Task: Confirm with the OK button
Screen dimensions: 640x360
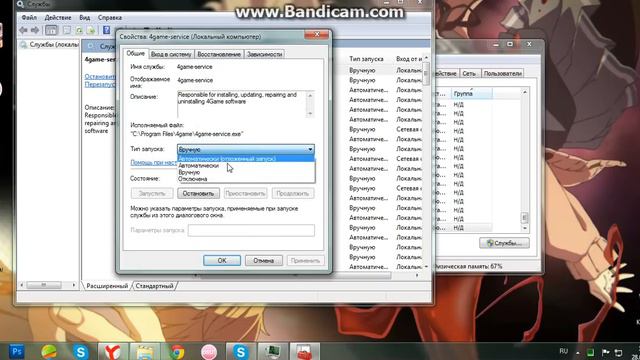Action: 222,260
